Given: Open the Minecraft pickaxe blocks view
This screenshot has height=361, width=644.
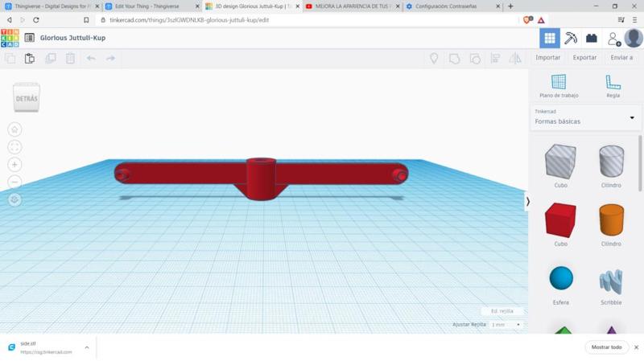Looking at the screenshot, I should (x=571, y=38).
